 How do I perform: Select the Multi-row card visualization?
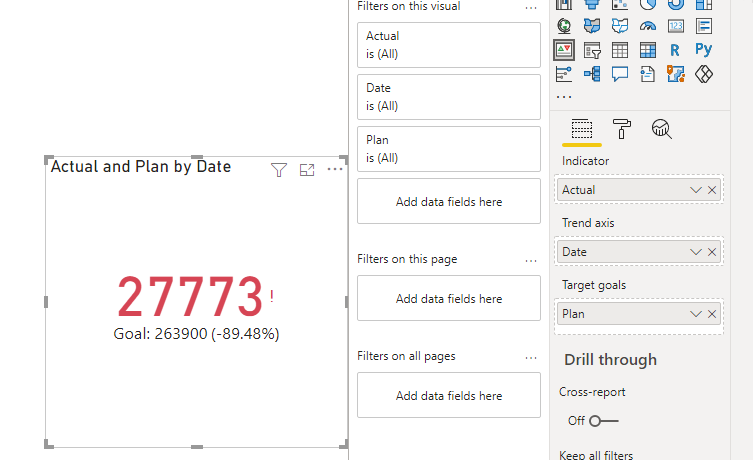click(704, 25)
